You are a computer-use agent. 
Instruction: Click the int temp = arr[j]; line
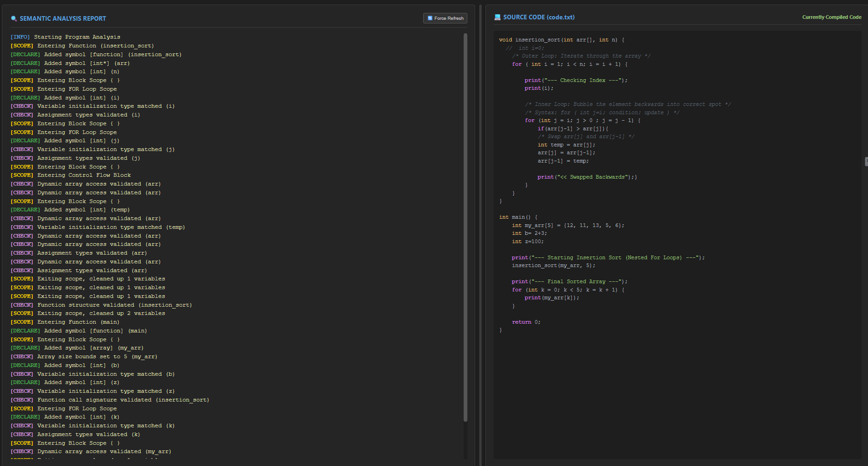[566, 145]
